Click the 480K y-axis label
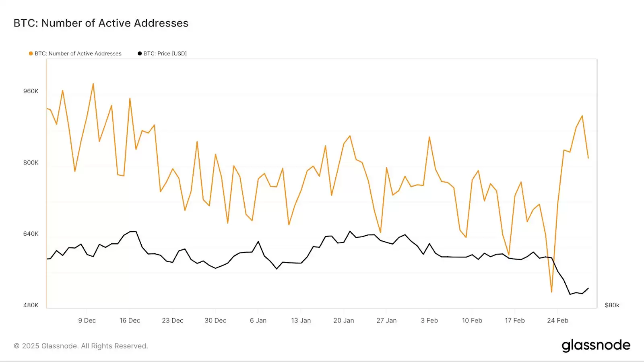644x362 pixels. pos(31,305)
